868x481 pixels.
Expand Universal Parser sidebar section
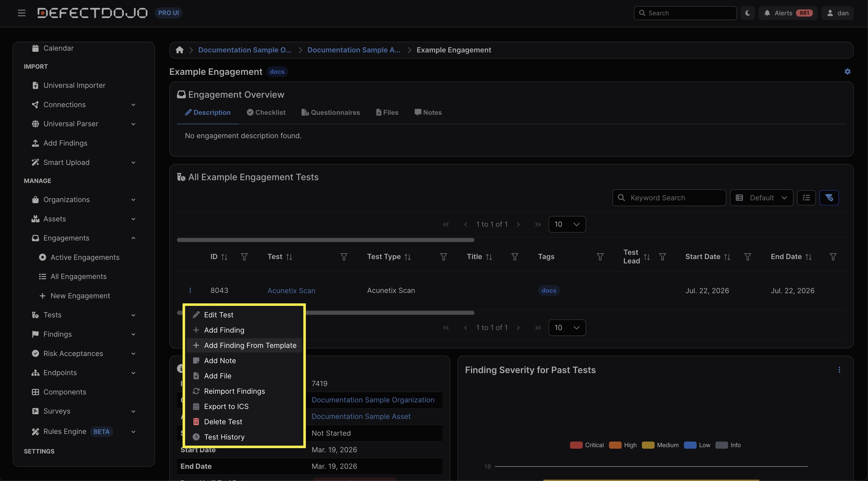[x=84, y=124]
